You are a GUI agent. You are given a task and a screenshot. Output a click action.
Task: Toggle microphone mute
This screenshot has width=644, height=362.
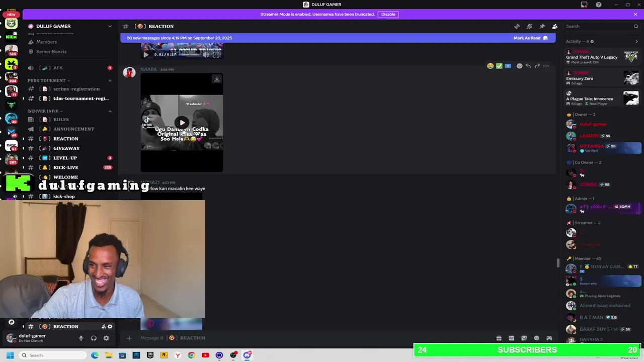point(81,338)
